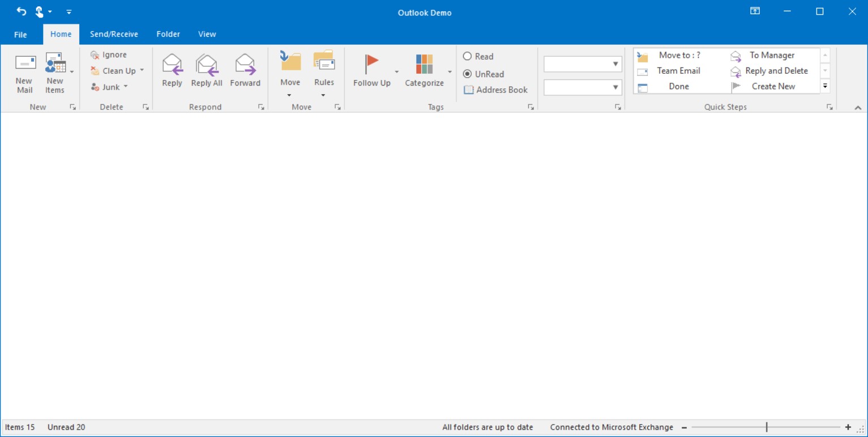The height and width of the screenshot is (437, 868).
Task: Click the Reply All icon
Action: (x=207, y=64)
